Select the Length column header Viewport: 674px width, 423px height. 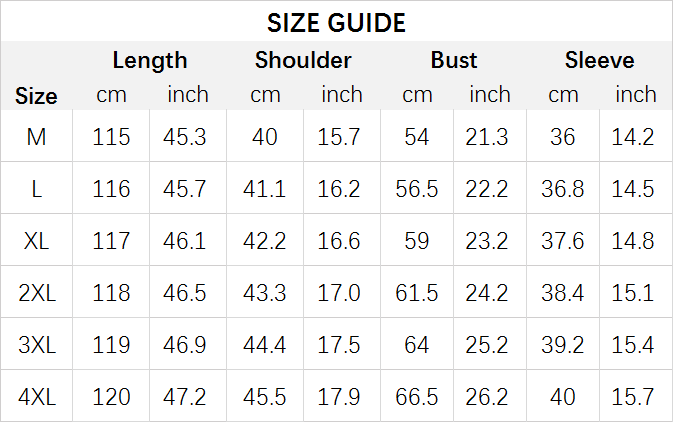point(150,60)
